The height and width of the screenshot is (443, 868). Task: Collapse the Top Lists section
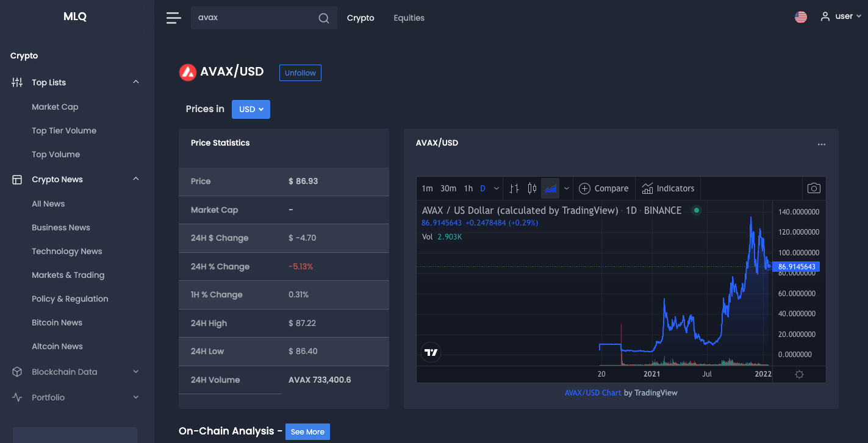point(136,82)
